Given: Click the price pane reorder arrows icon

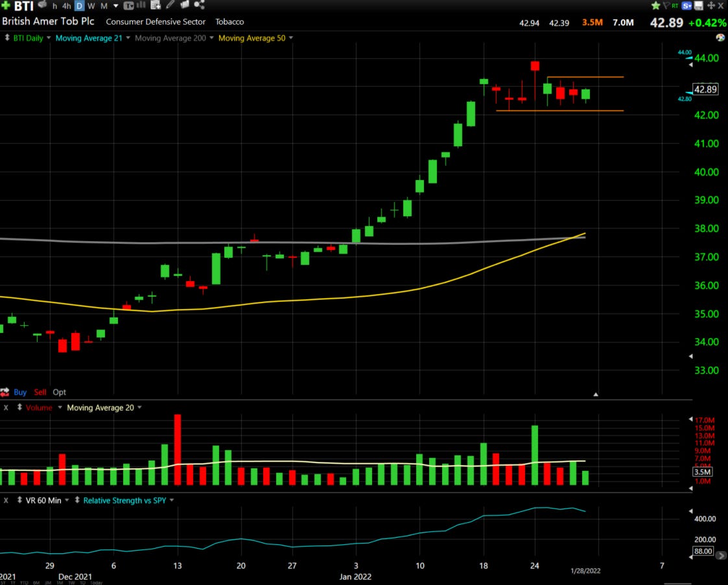Looking at the screenshot, I should [x=7, y=38].
